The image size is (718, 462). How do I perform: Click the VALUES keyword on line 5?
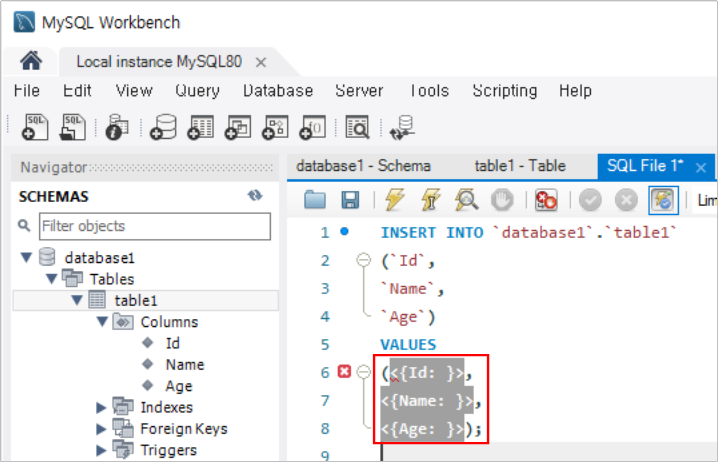coord(408,344)
